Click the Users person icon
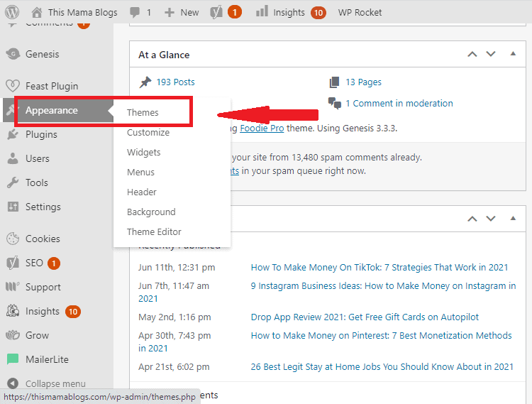Screen dimensions: 532x404 coord(13,158)
